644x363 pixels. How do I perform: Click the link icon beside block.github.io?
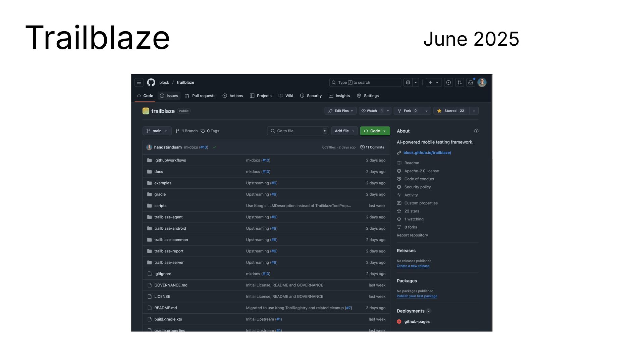(399, 153)
